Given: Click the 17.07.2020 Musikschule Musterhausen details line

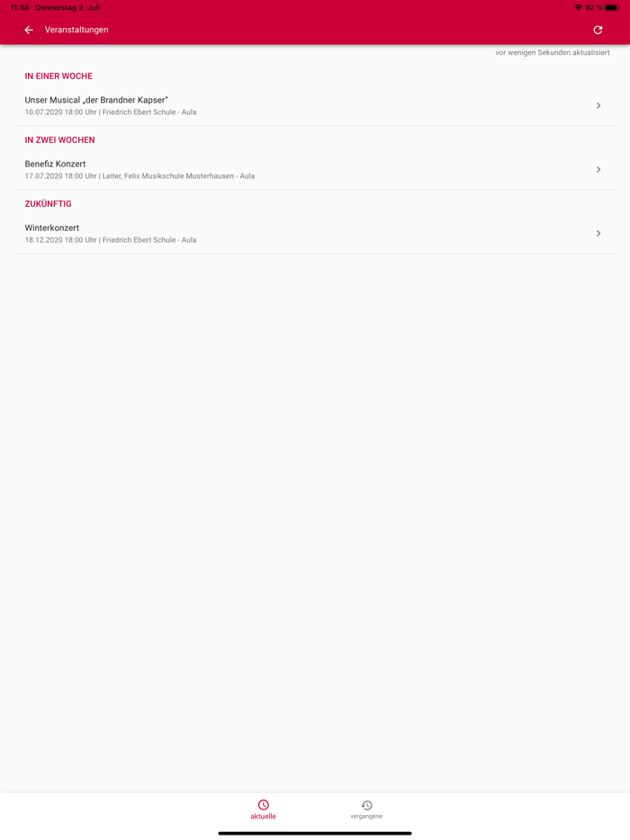Looking at the screenshot, I should 139,175.
